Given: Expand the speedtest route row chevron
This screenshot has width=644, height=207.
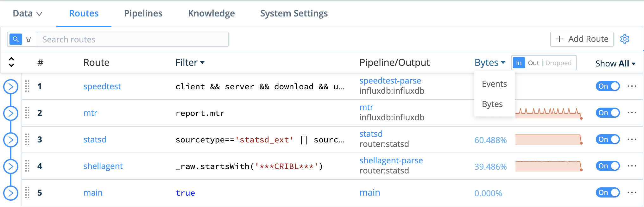Looking at the screenshot, I should click(x=11, y=86).
